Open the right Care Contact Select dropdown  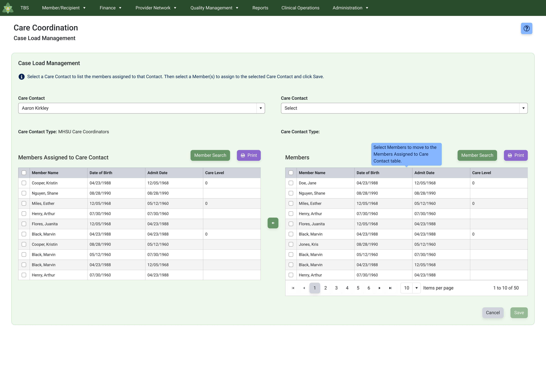pos(404,108)
